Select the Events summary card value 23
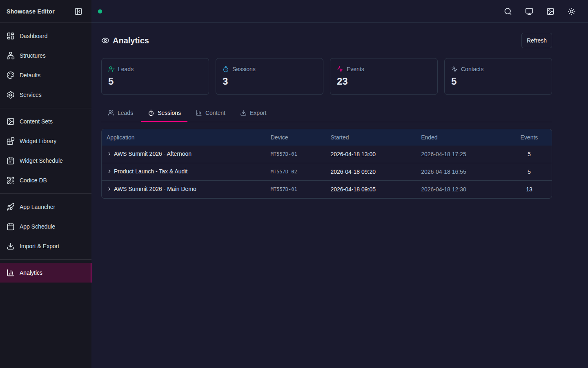 342,81
